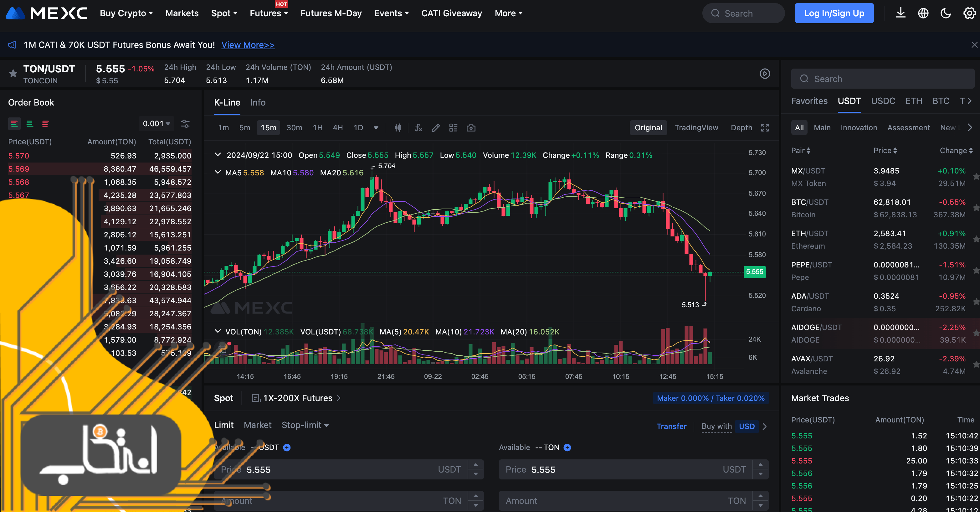
Task: Open the Events dropdown menu
Action: (392, 13)
